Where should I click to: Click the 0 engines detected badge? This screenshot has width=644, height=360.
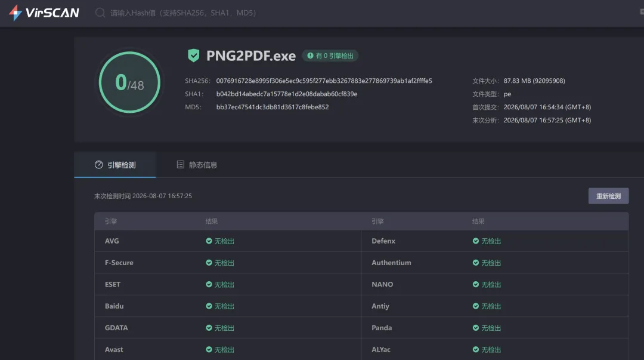(330, 56)
